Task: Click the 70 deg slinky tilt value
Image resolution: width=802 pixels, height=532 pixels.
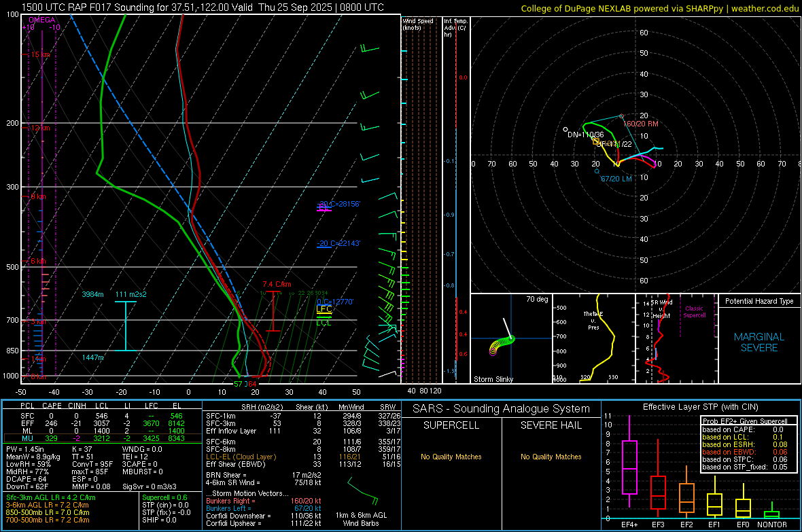Action: tap(536, 299)
